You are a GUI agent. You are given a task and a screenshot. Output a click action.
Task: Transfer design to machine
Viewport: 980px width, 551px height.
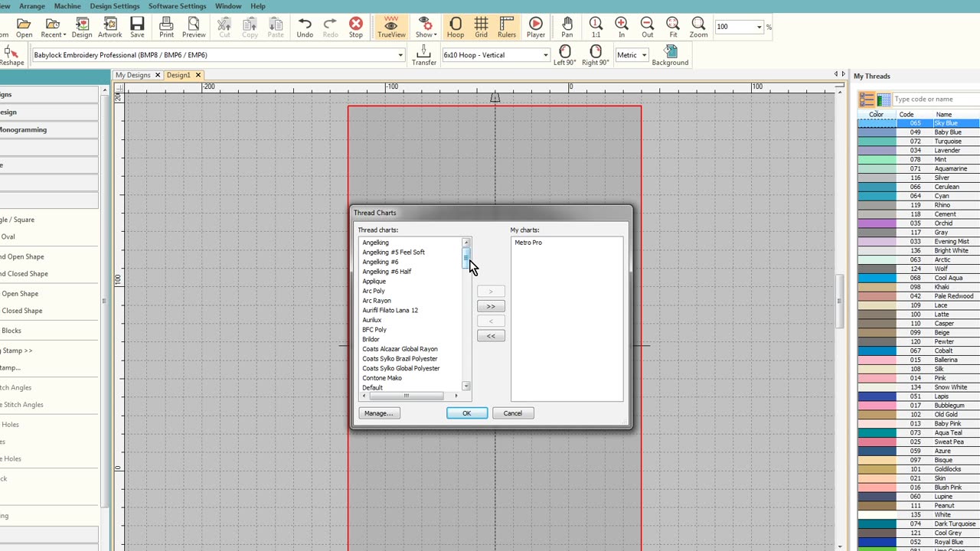pos(424,55)
